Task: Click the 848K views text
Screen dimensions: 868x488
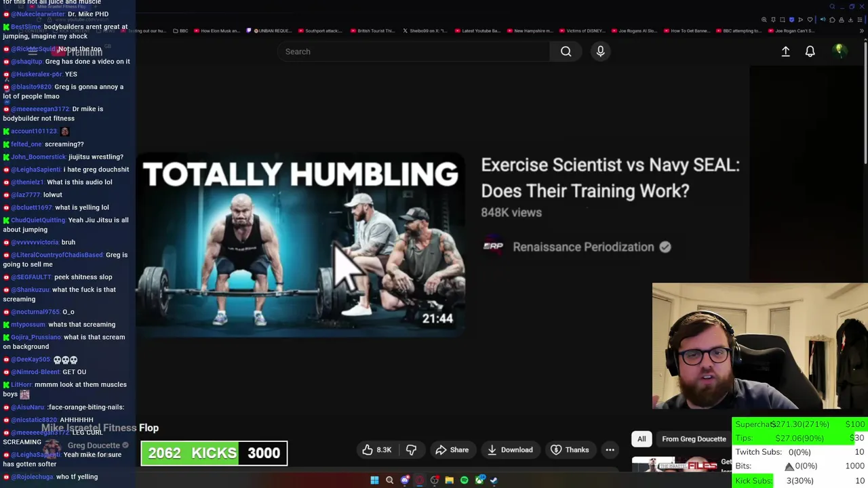Action: click(511, 212)
